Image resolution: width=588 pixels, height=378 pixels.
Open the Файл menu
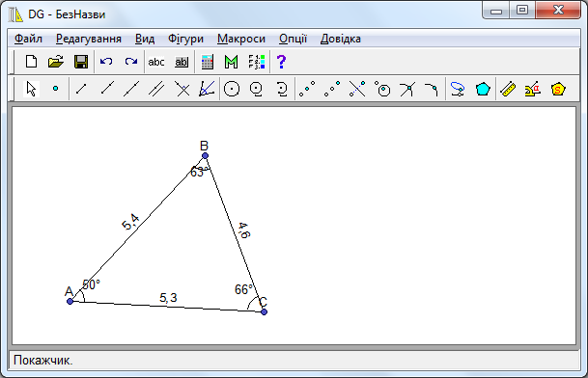28,39
